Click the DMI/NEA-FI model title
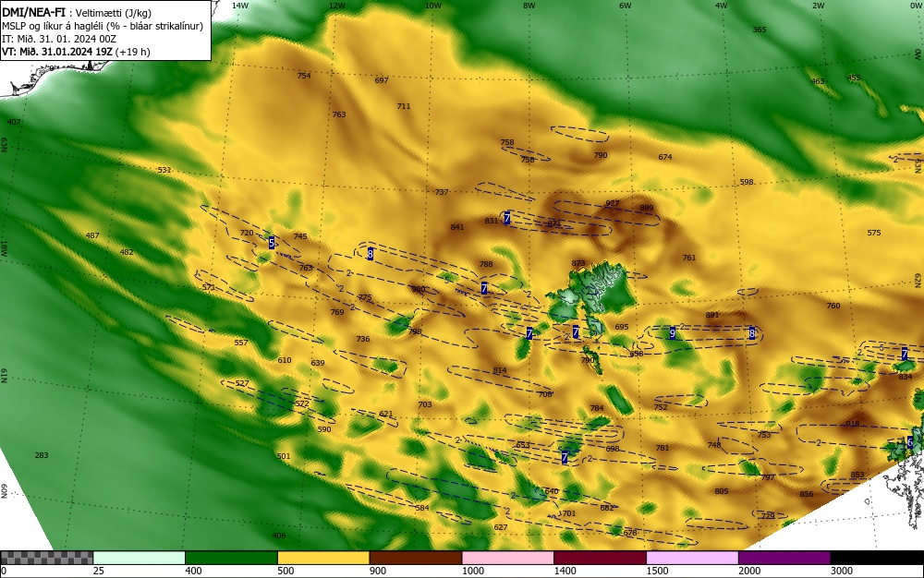Viewport: 924px width, 578px height. pos(33,13)
